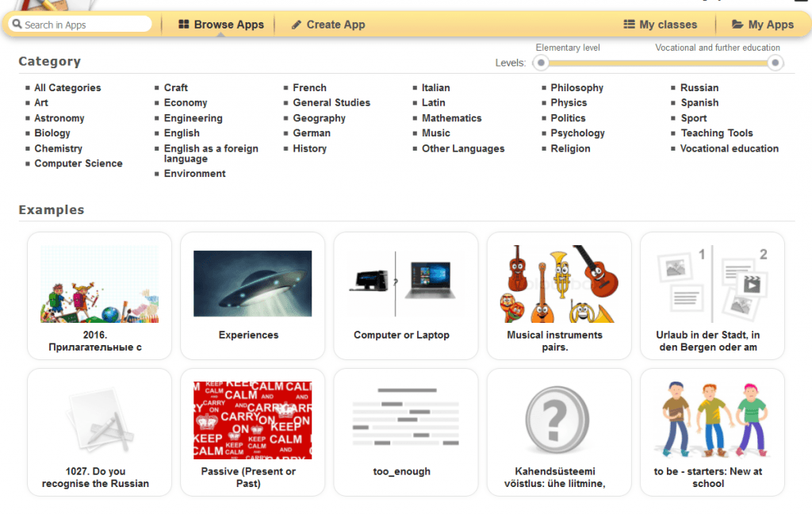This screenshot has height=514, width=812.
Task: Click the My Apps folder icon
Action: (x=737, y=25)
